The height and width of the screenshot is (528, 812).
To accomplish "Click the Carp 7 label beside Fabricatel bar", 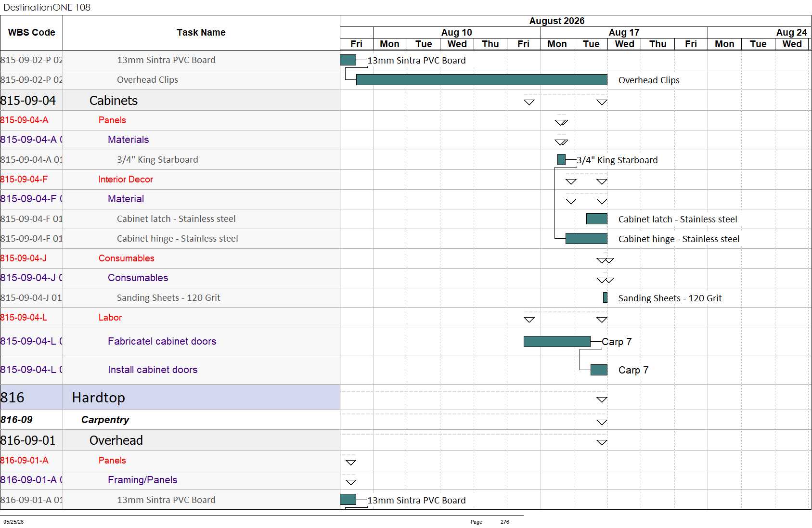I will pos(617,342).
